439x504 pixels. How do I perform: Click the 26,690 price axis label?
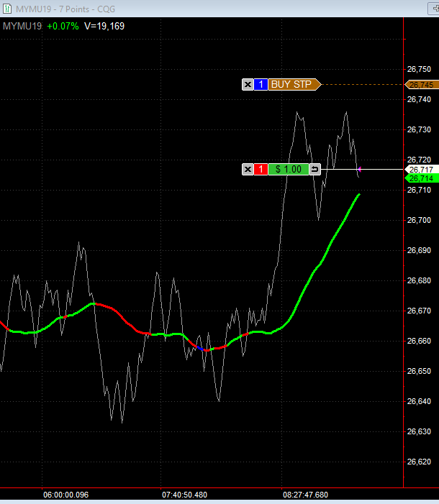pos(419,250)
